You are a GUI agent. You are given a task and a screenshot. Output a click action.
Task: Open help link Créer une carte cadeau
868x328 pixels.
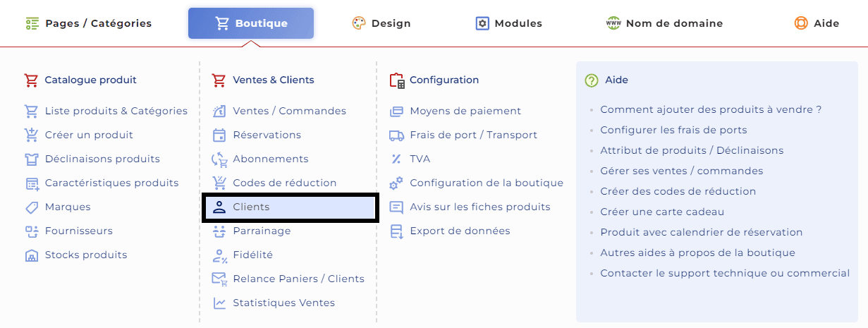[662, 212]
